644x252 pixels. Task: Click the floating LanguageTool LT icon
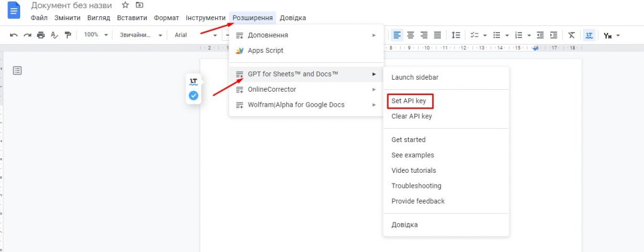point(194,82)
